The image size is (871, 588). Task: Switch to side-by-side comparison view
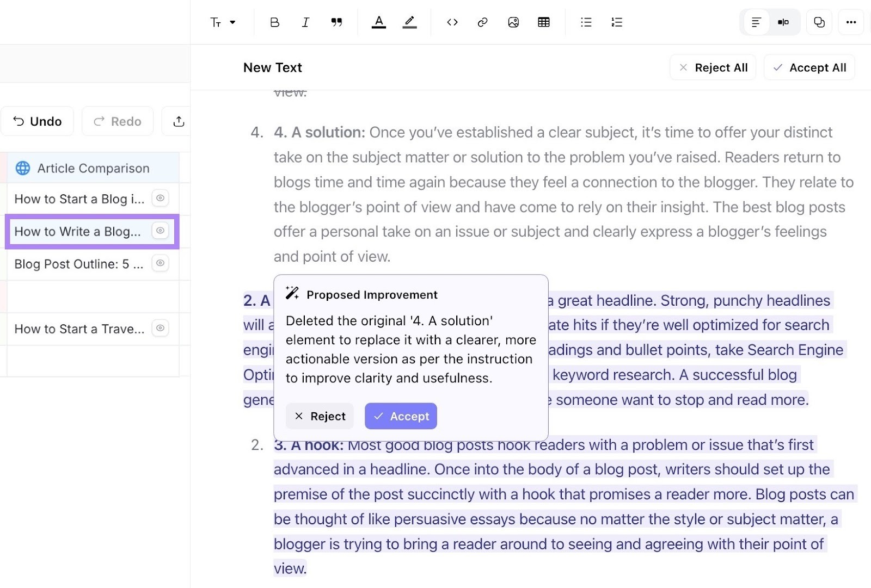click(783, 22)
